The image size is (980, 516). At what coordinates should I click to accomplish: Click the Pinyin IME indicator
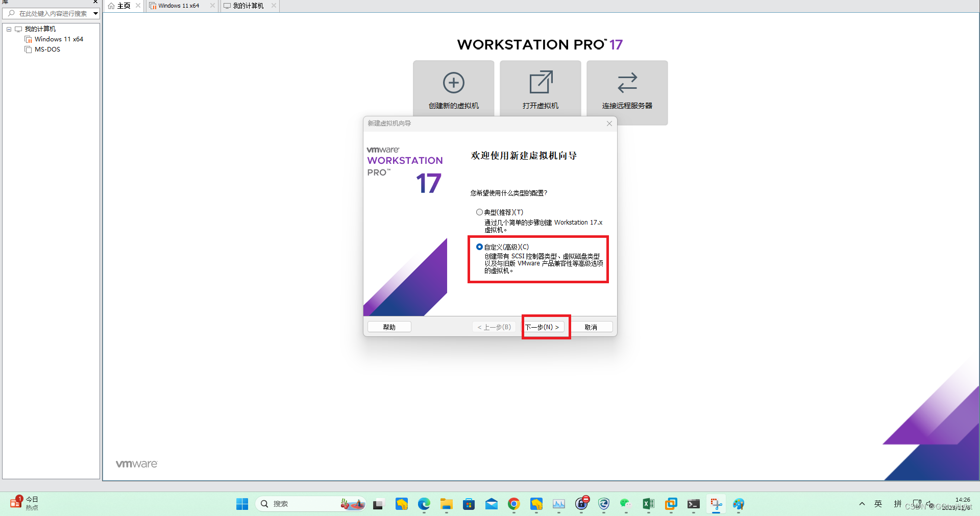pos(898,504)
